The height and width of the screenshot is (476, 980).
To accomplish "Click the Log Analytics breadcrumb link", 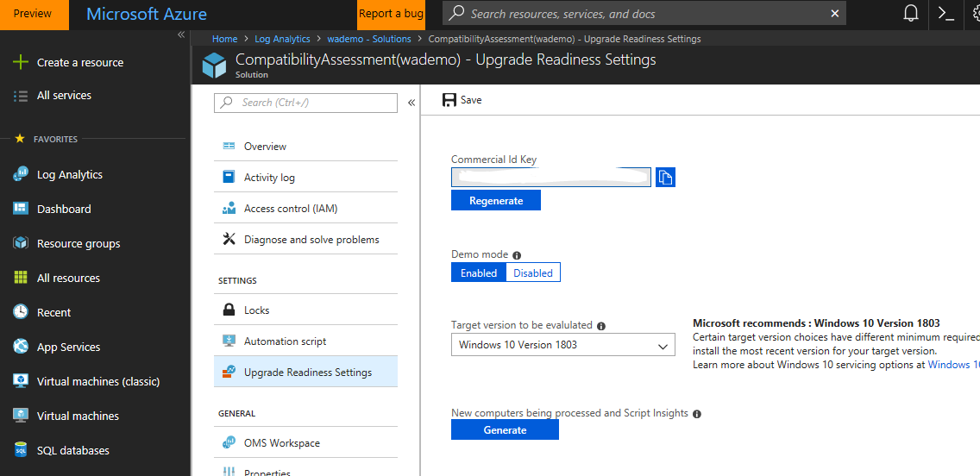I will 282,39.
